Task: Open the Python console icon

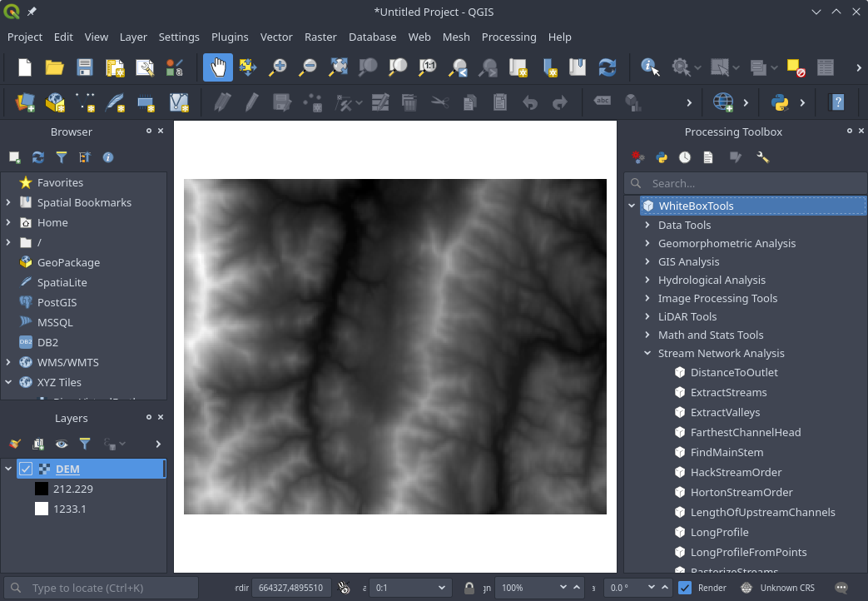Action: [x=780, y=102]
